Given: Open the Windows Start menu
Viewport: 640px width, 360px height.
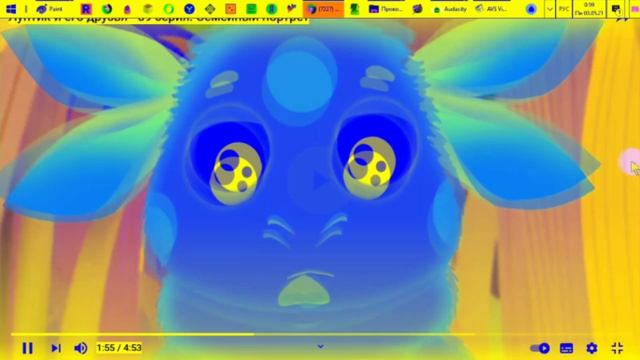Looking at the screenshot, I should click(11, 9).
